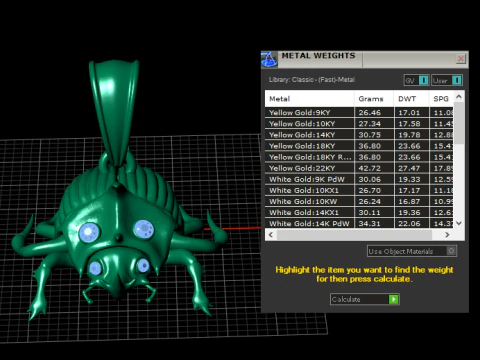Click the 19.78 DWT value
This screenshot has height=360, width=480.
point(409,135)
